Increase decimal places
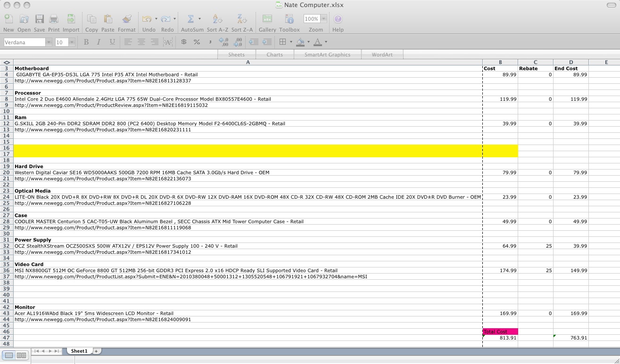 click(x=224, y=42)
